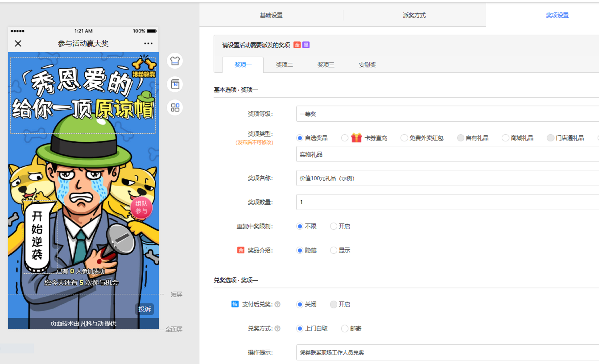Open the 奖项二 prize tab

point(284,65)
